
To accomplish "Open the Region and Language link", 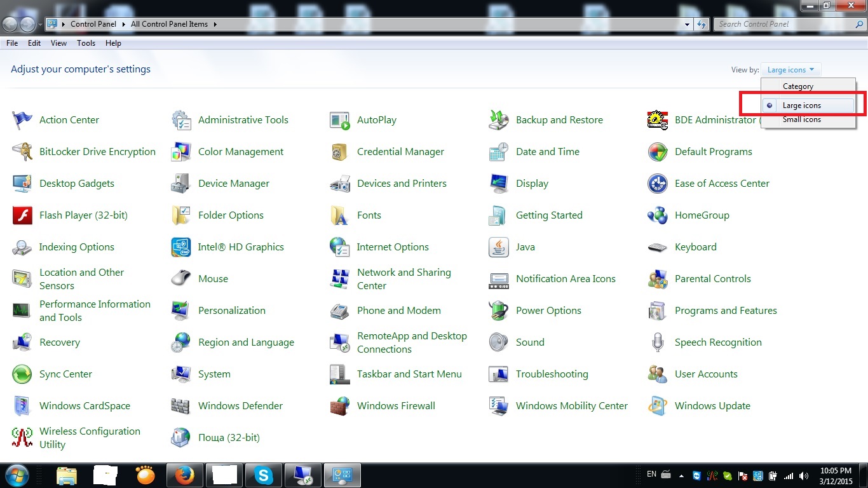I will coord(246,342).
